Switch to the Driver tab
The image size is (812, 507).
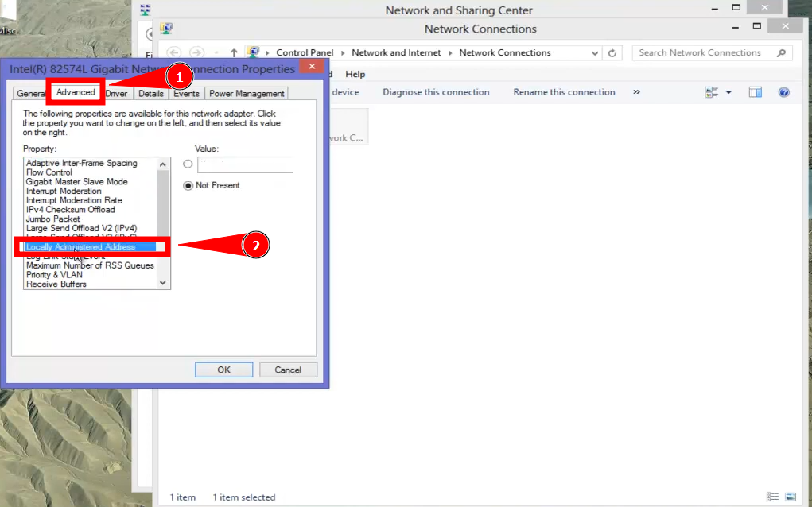[116, 93]
